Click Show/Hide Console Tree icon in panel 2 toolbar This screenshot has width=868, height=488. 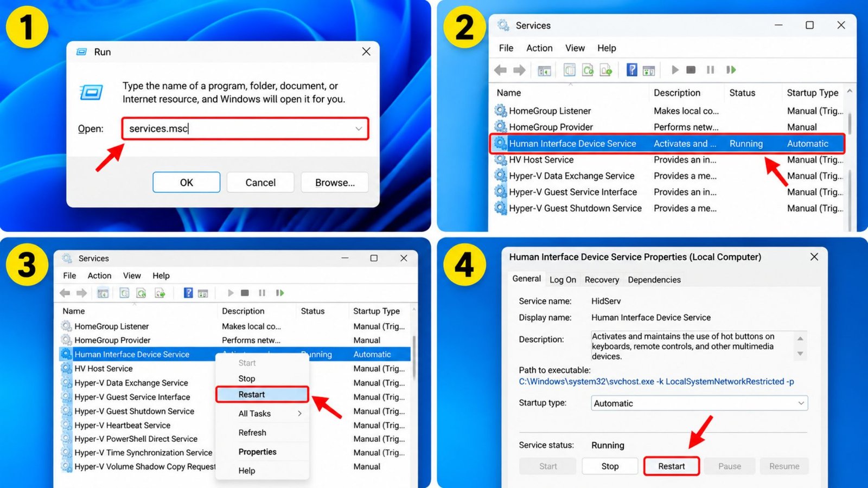pos(544,70)
